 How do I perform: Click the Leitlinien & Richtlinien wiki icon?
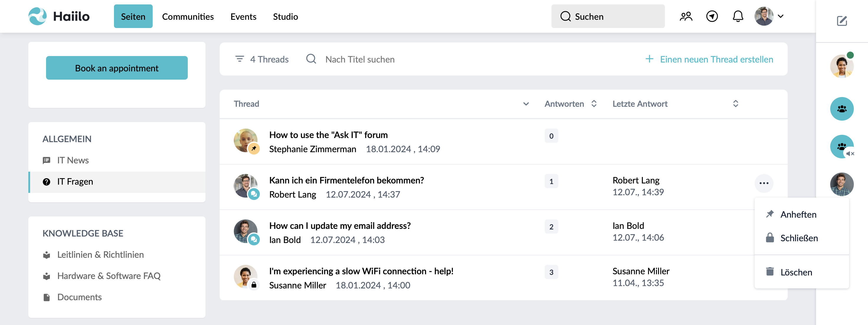[x=47, y=255]
